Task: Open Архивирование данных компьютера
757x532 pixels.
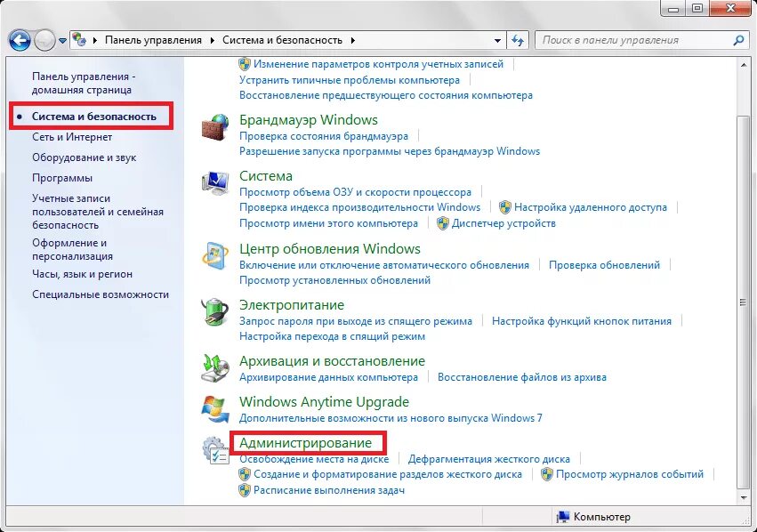Action: point(329,377)
